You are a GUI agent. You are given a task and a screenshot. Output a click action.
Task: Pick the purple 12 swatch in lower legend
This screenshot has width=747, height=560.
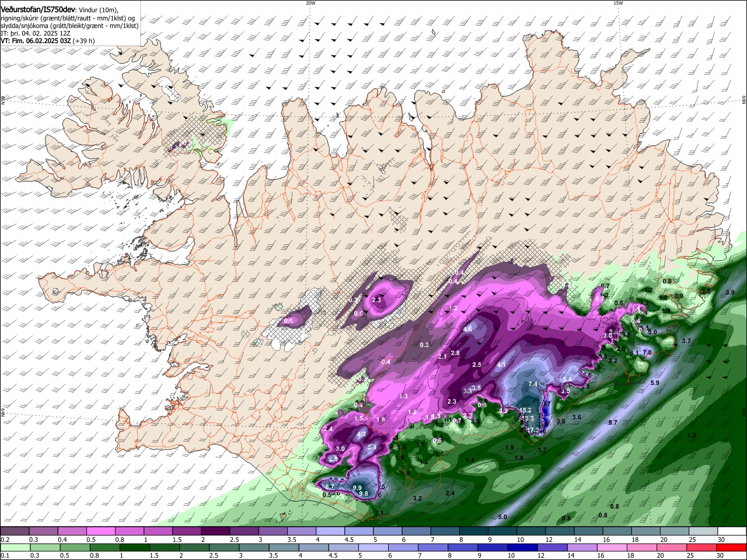pos(552,547)
